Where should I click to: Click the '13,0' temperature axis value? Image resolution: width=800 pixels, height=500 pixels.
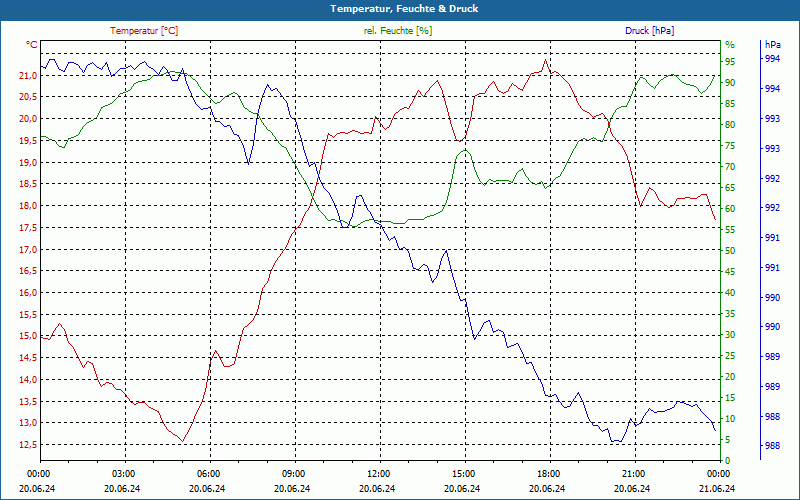[28, 423]
